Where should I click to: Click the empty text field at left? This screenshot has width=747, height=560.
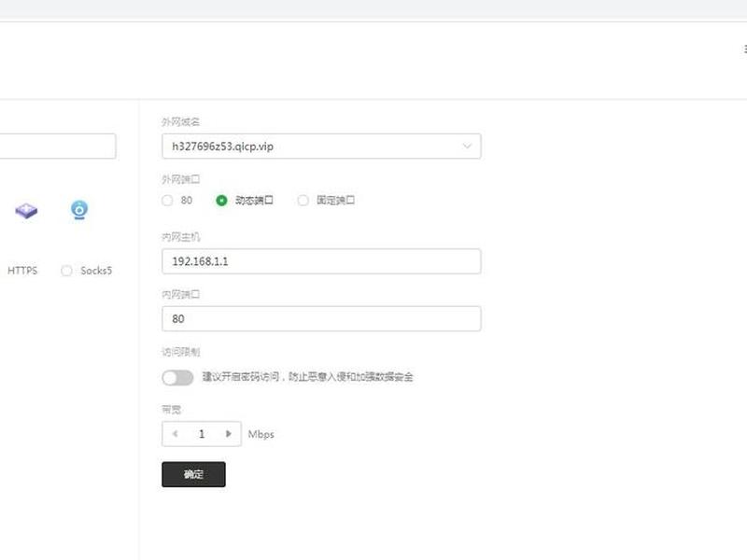pyautogui.click(x=58, y=147)
